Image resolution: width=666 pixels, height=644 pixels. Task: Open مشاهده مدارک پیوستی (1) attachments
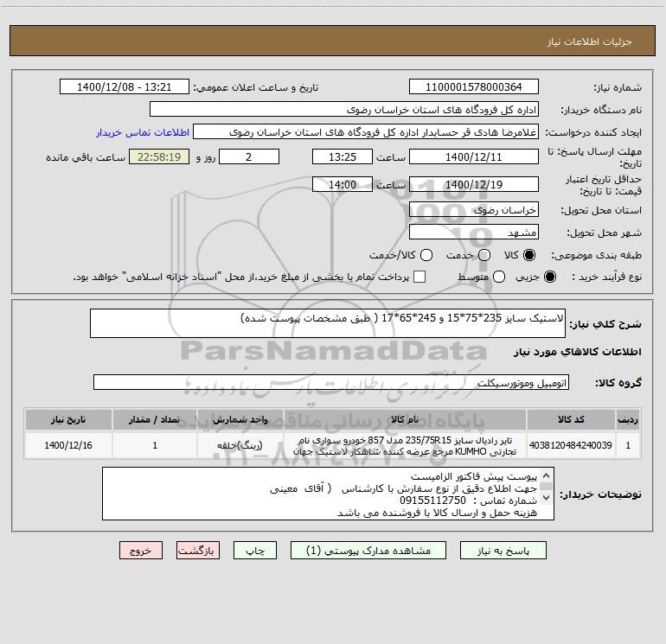(x=368, y=551)
